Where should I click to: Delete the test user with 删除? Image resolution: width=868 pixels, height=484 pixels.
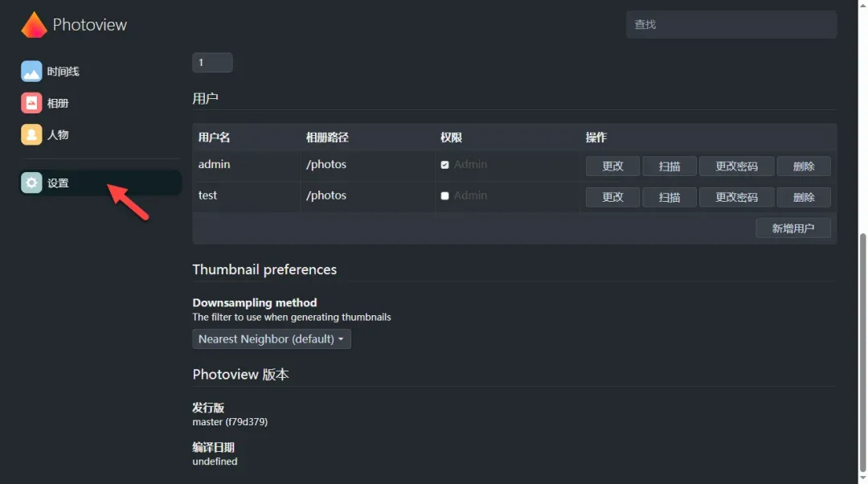click(804, 197)
